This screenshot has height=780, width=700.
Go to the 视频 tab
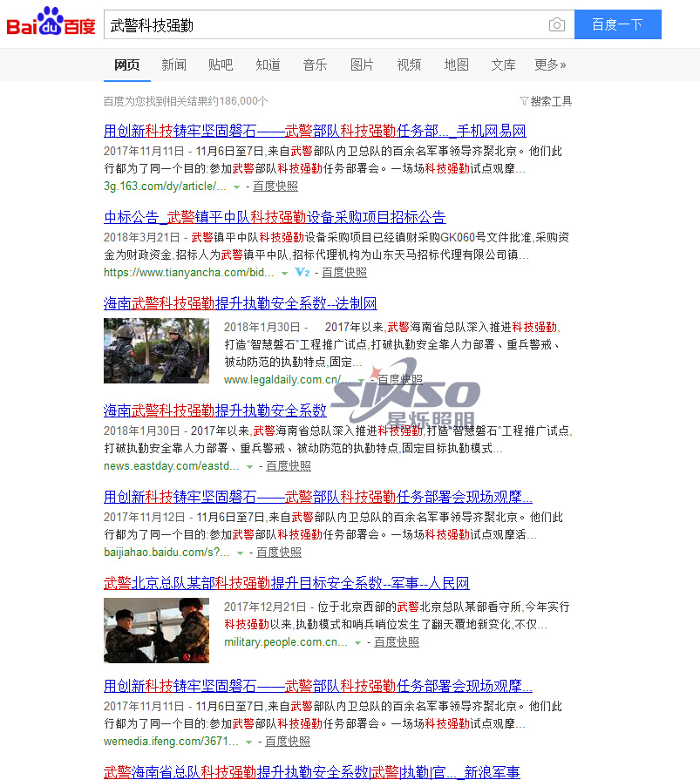(409, 64)
